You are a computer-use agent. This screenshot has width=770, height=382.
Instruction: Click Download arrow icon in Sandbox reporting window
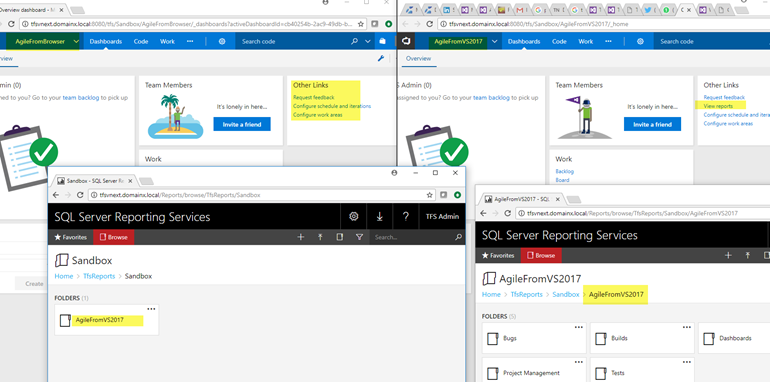[x=380, y=217]
